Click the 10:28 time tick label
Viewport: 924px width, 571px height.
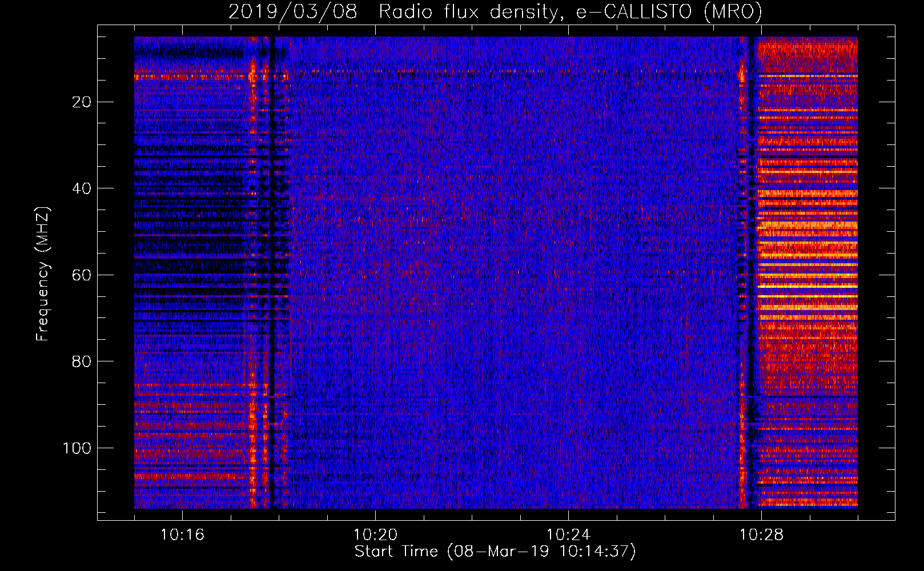pos(761,535)
